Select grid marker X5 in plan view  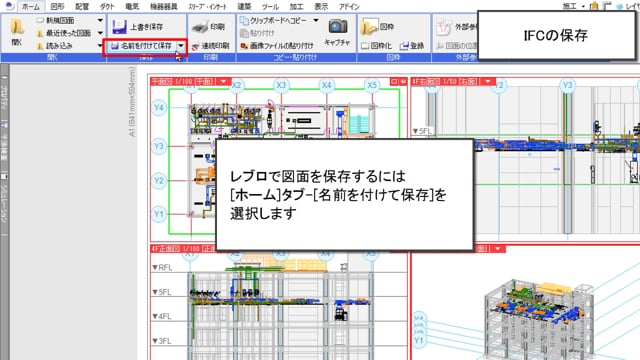[x=371, y=86]
